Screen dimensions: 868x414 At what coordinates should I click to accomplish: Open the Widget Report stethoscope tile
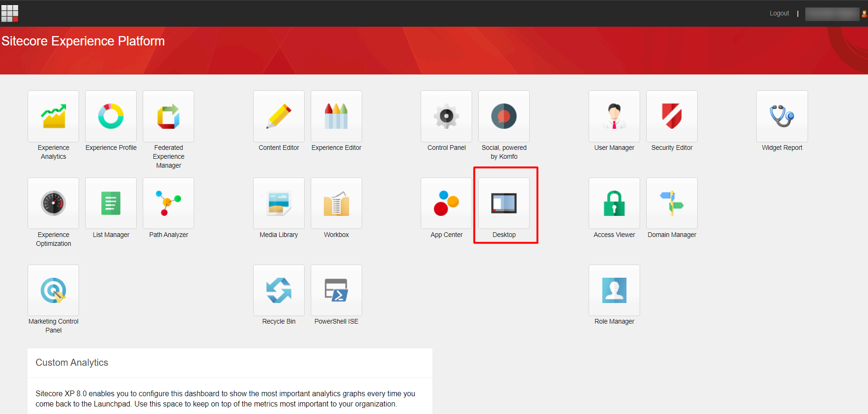coord(782,116)
